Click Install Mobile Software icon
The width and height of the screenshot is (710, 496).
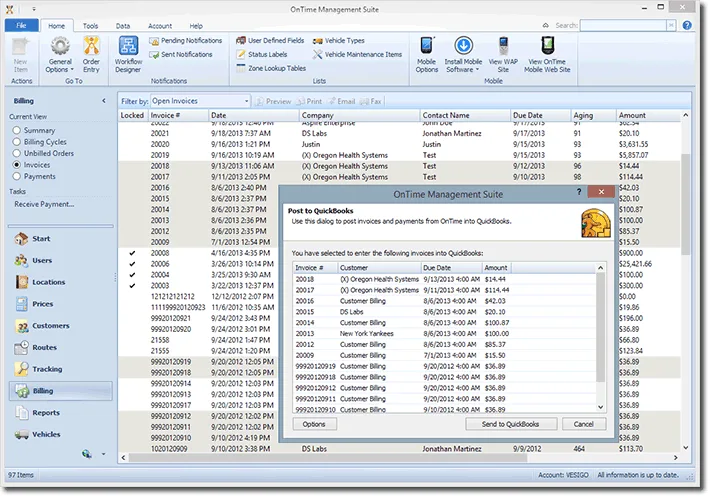tap(463, 46)
